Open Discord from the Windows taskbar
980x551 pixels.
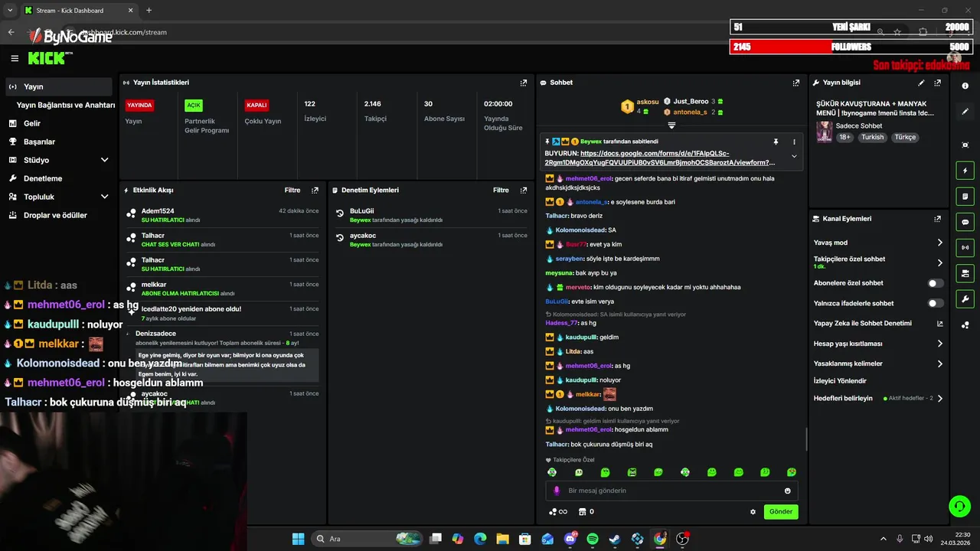[570, 539]
